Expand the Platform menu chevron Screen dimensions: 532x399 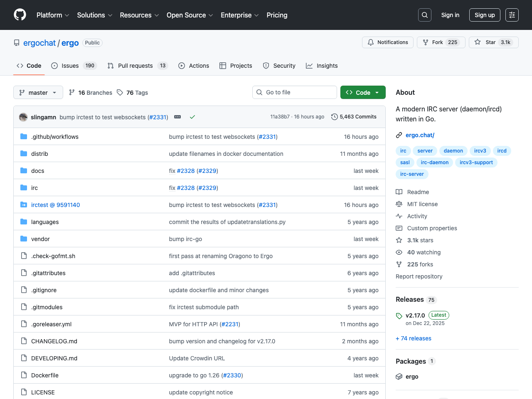point(67,15)
